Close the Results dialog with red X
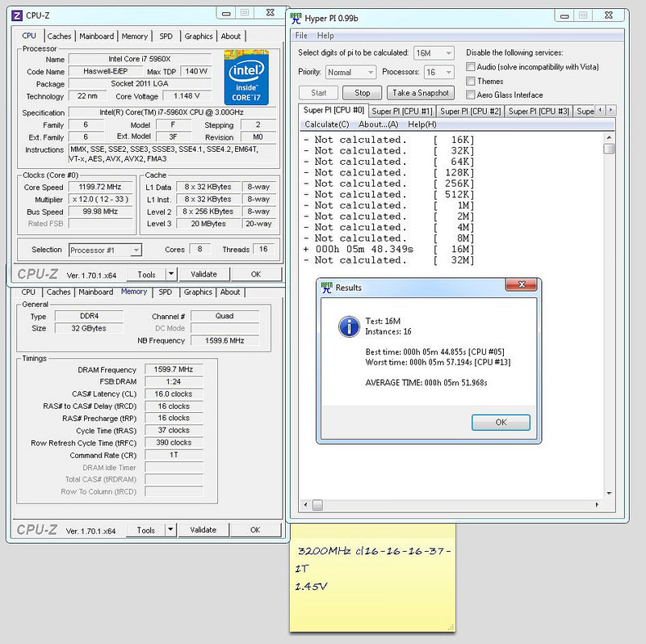 click(x=521, y=284)
